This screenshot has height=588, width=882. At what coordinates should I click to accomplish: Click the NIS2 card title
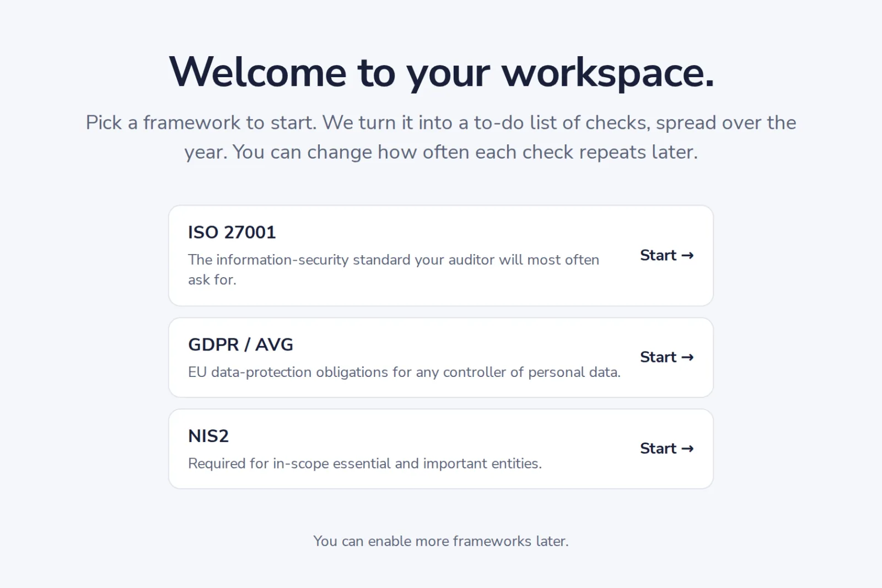click(208, 436)
